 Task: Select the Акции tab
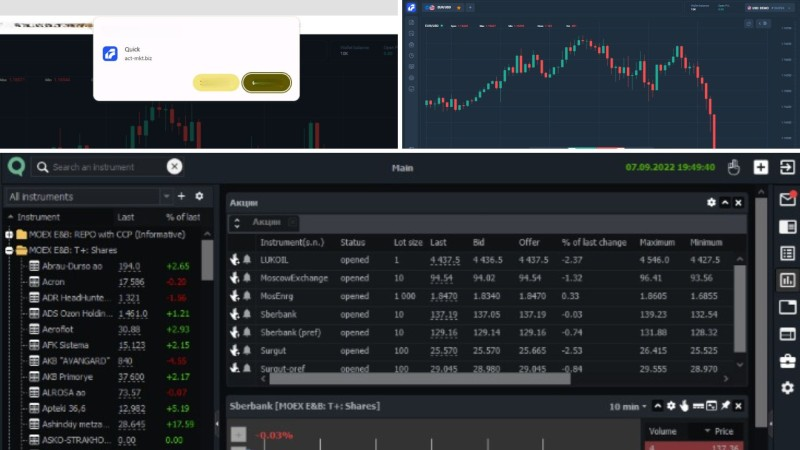pyautogui.click(x=266, y=223)
